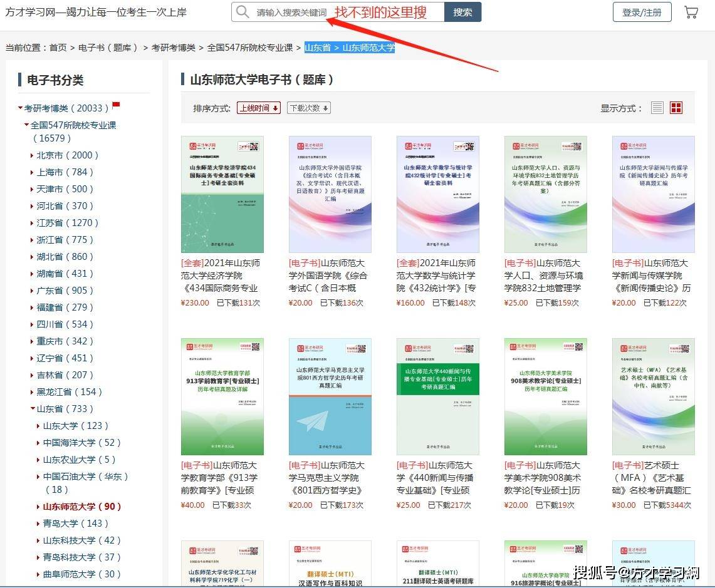Open title link for 外国语学院 综合考试C
The image size is (715, 588).
[x=328, y=276]
